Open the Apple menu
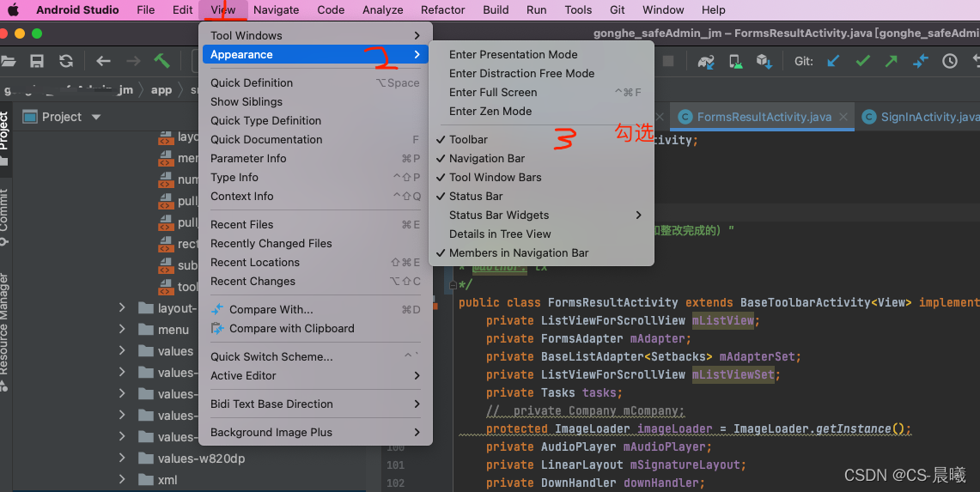The image size is (980, 492). (13, 9)
